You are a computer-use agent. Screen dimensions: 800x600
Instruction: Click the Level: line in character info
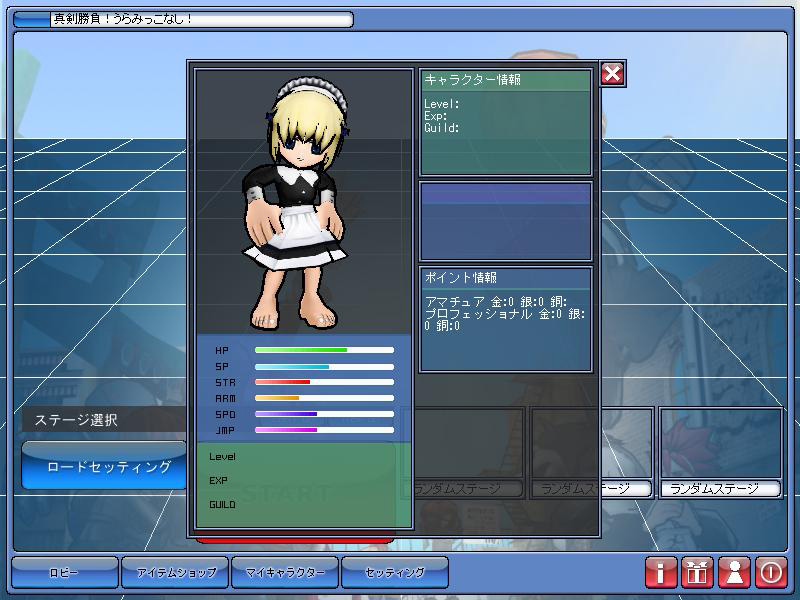click(x=442, y=104)
